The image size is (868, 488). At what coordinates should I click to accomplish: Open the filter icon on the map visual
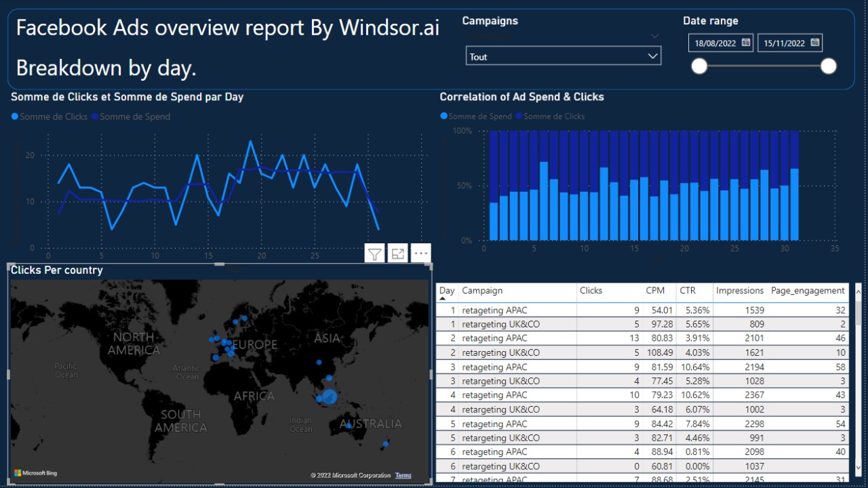point(374,254)
